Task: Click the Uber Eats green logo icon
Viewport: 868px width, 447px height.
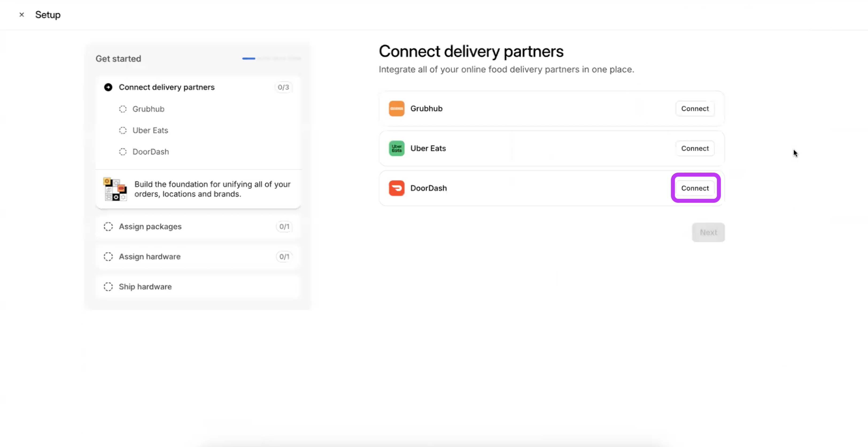Action: (x=397, y=148)
